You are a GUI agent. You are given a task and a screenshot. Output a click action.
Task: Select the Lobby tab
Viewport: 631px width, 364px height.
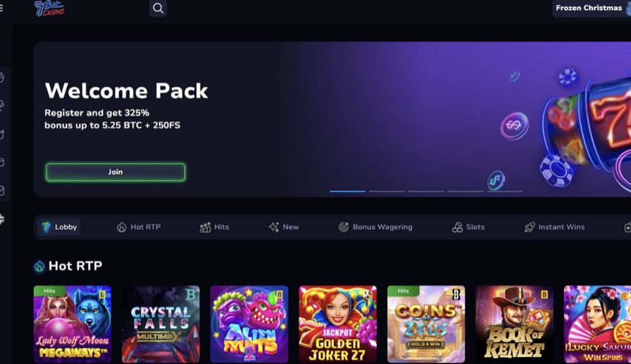pos(59,227)
